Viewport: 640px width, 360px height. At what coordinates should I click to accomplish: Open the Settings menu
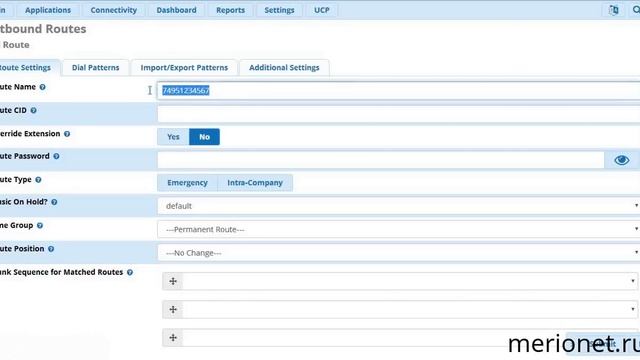(279, 10)
